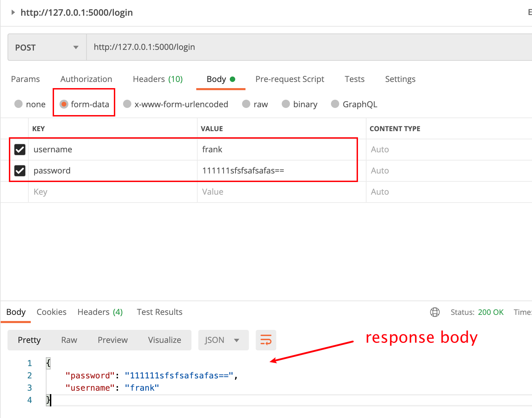Open the response Headers (4) tab

(x=100, y=312)
